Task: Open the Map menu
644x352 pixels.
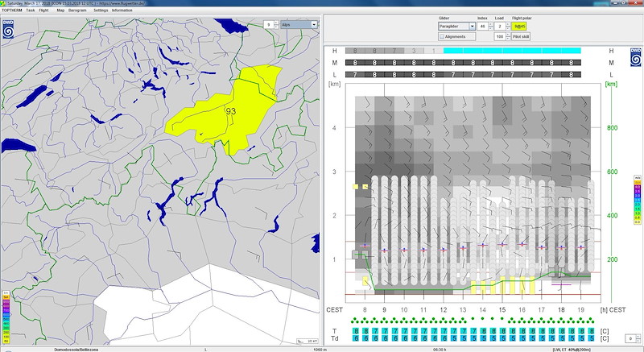Action: [60, 10]
